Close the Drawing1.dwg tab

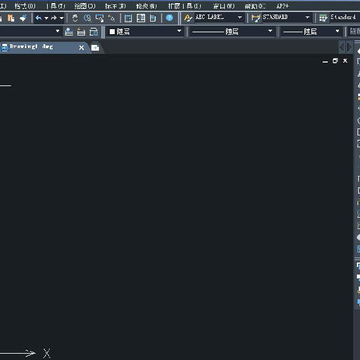pos(81,48)
